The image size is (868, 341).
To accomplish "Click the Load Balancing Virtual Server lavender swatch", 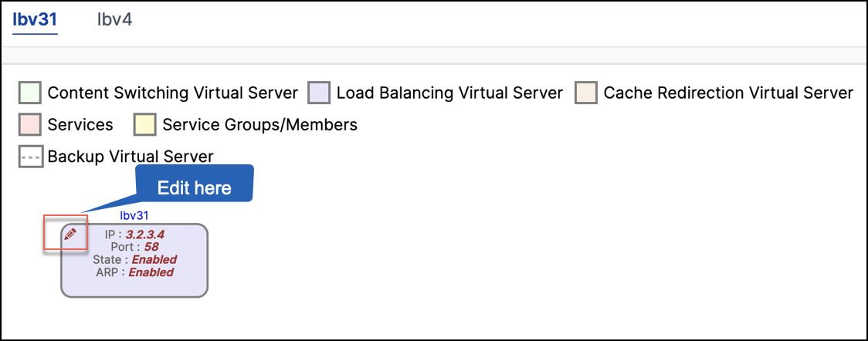I will pos(319,93).
